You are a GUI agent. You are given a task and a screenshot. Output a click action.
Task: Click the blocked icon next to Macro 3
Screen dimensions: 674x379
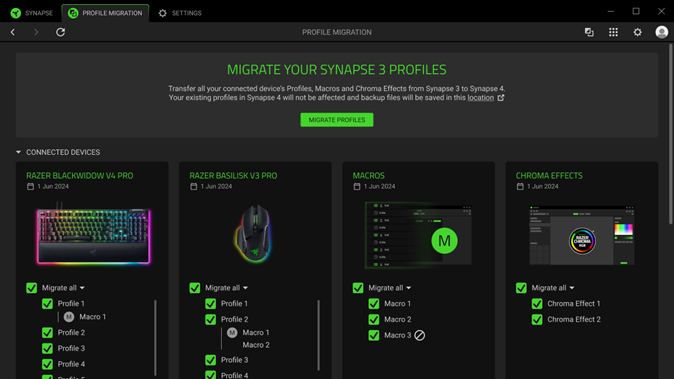420,335
